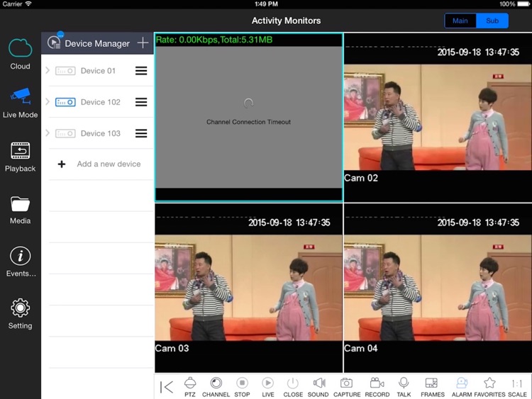Viewport: 532px width, 399px height.
Task: Click the STOP button
Action: (242, 387)
